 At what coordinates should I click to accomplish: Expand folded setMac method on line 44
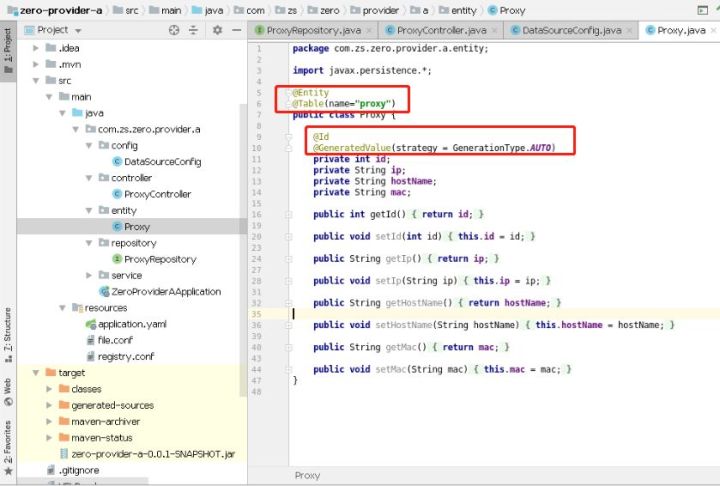coord(288,369)
